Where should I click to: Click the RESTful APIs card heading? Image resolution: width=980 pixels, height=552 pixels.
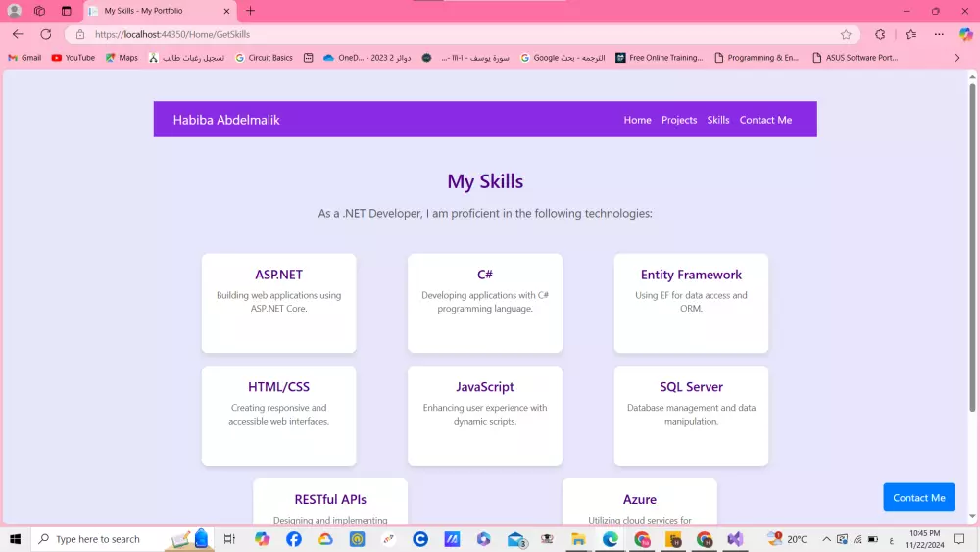[x=330, y=499]
